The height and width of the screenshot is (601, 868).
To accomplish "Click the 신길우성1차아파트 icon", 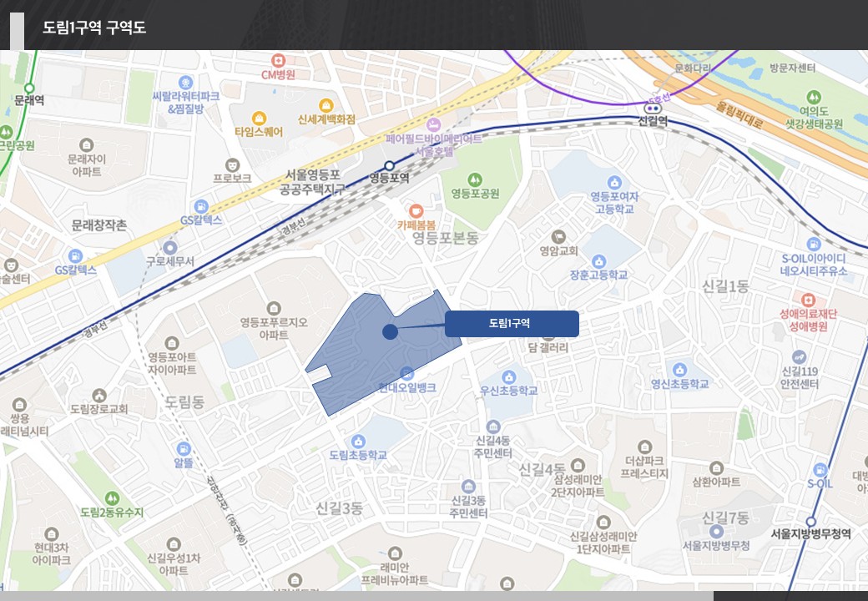I will tap(174, 544).
